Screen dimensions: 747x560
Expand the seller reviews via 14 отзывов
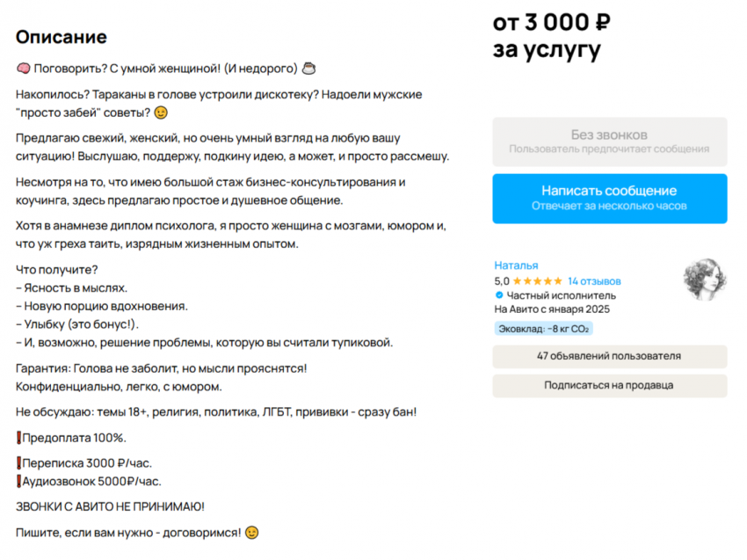pyautogui.click(x=595, y=280)
